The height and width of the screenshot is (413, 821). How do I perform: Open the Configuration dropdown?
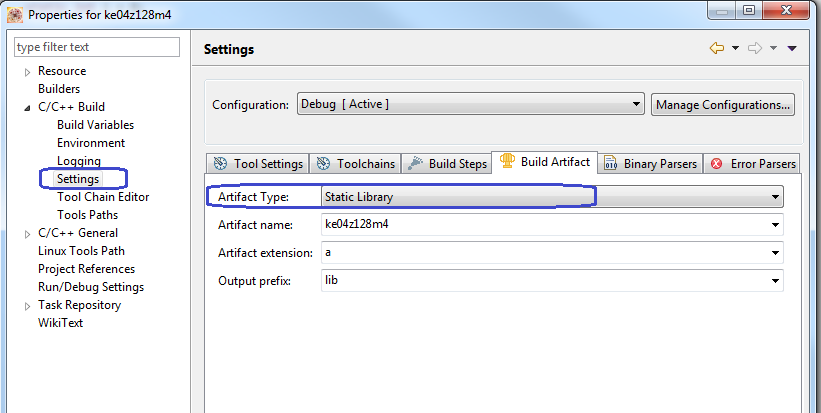(470, 104)
